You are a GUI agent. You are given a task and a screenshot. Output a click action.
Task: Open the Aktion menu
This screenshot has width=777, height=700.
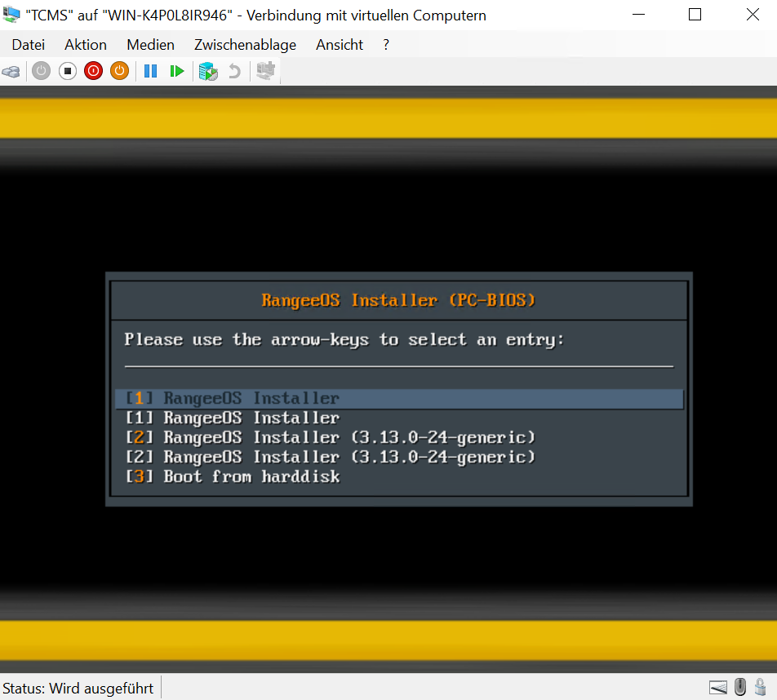pos(86,45)
